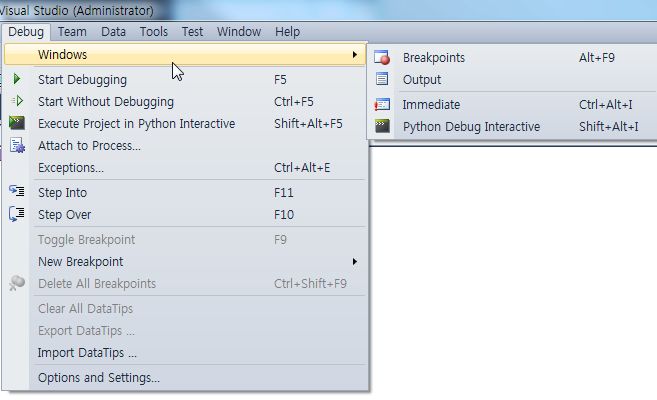Choose Attach to Process...
Image resolution: width=657 pixels, height=400 pixels.
tap(185, 146)
